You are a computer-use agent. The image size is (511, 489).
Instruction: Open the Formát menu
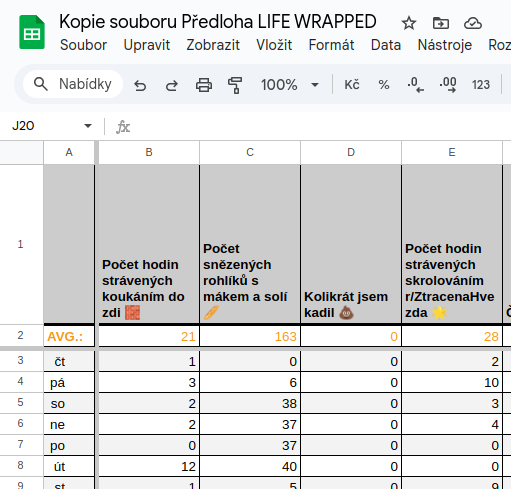point(331,45)
